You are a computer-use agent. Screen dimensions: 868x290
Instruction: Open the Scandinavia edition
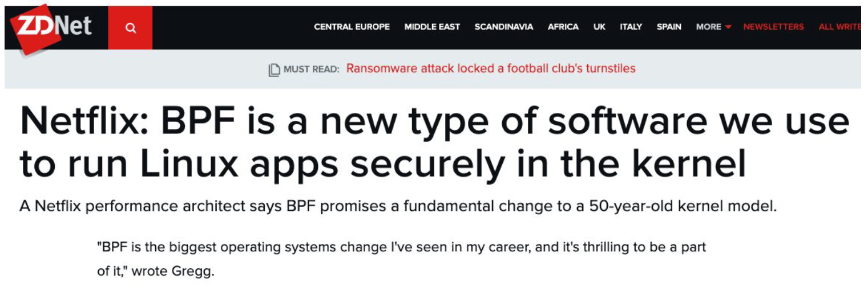pos(504,27)
